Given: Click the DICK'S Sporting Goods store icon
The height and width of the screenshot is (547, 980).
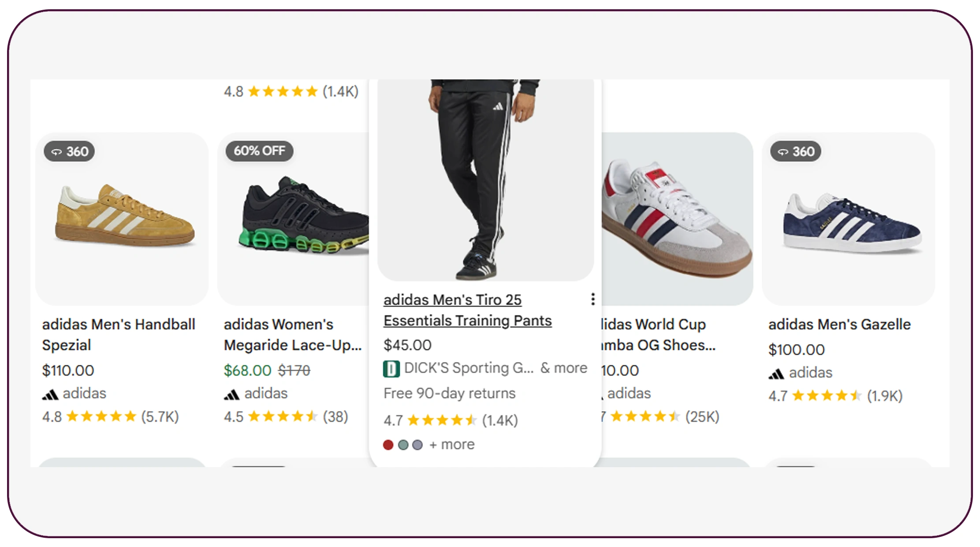Looking at the screenshot, I should click(391, 369).
